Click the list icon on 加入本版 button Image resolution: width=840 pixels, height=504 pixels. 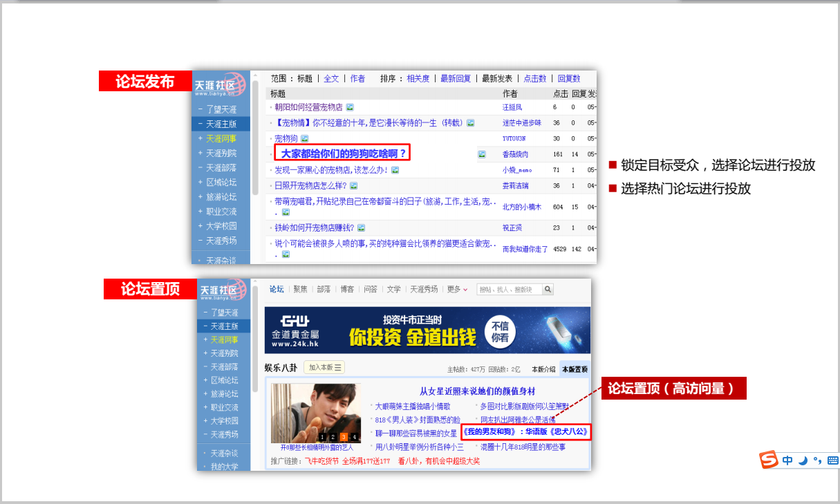(338, 367)
